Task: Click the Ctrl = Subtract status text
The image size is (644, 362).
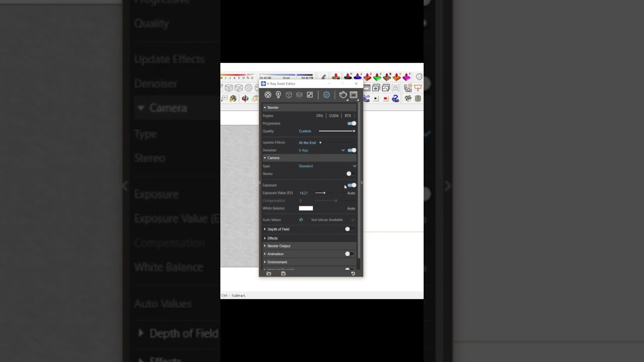Action: coord(233,296)
